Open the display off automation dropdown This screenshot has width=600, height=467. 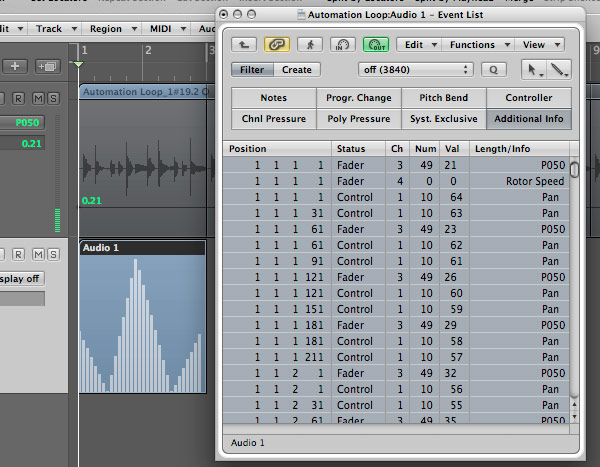(x=21, y=279)
